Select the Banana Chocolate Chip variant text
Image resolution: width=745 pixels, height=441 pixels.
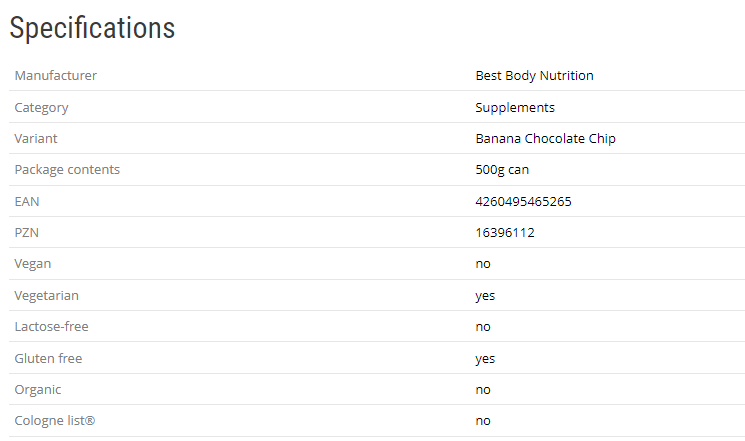click(x=545, y=138)
